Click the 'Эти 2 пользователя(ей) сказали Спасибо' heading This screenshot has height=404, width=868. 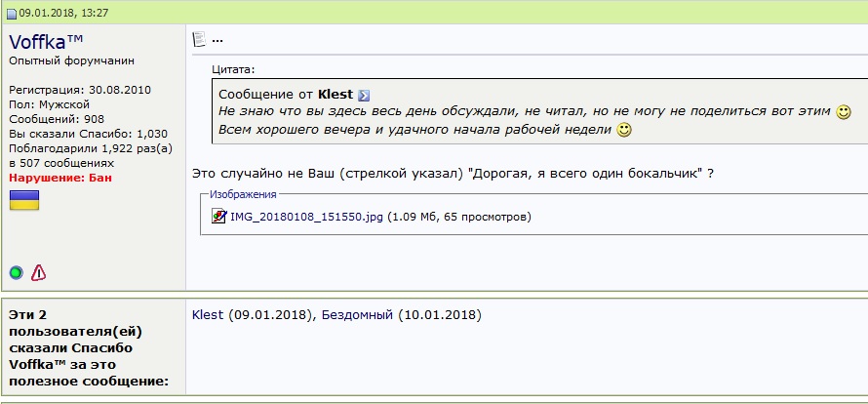pos(75,332)
